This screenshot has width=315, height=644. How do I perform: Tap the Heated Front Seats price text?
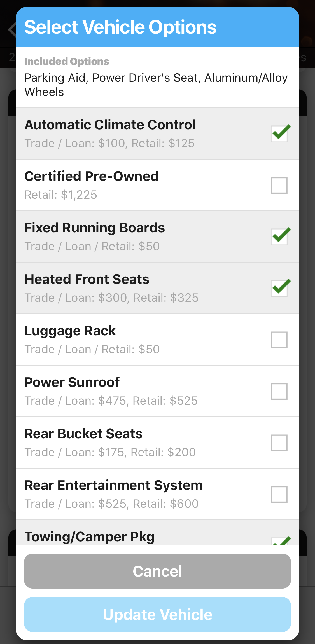[x=111, y=298]
